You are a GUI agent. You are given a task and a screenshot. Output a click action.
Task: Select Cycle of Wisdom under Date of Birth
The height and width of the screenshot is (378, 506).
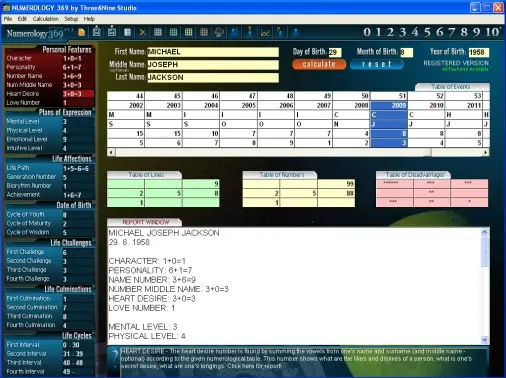[49, 232]
